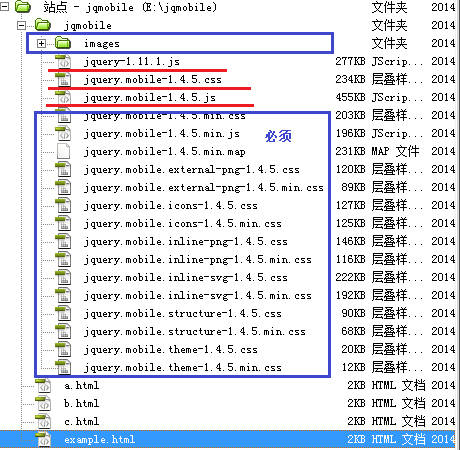This screenshot has height=450, width=460.
Task: Collapse the jqmobile subfolder tree node
Action: (x=22, y=25)
